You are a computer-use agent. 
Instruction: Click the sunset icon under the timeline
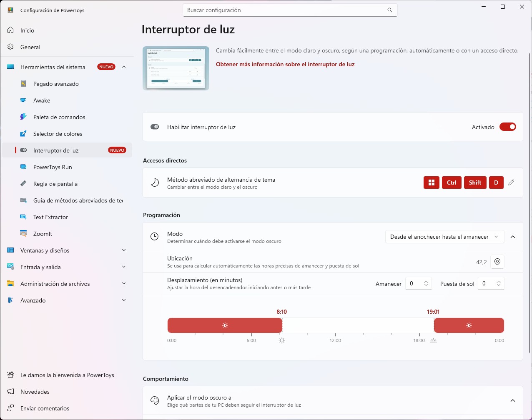(433, 340)
